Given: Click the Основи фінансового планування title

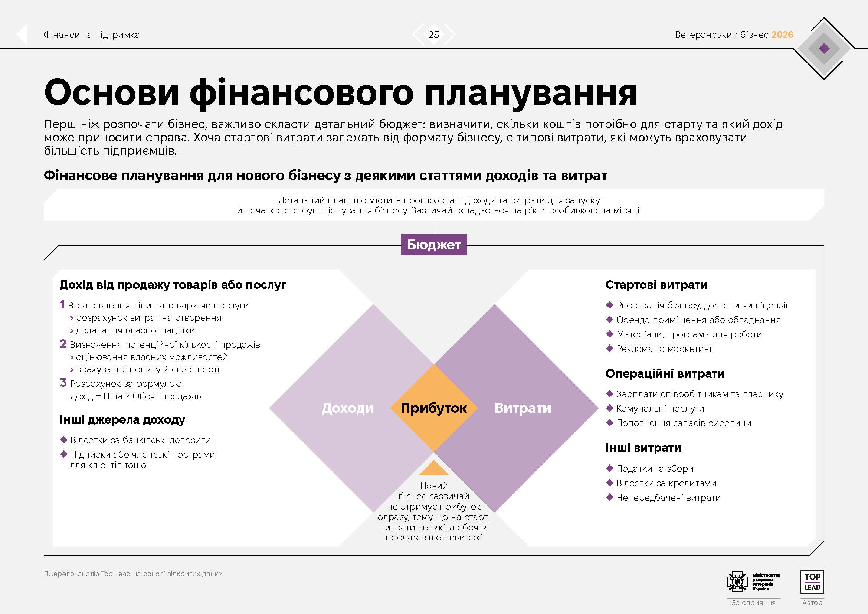Looking at the screenshot, I should [x=340, y=93].
